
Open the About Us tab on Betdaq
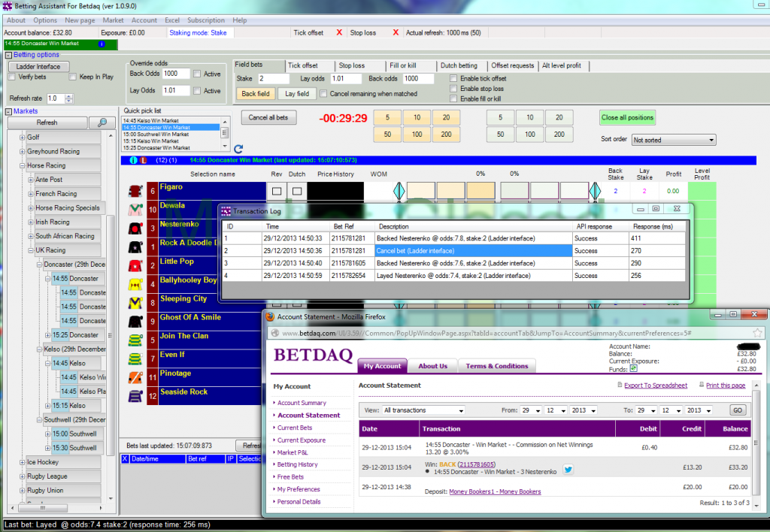click(x=432, y=366)
